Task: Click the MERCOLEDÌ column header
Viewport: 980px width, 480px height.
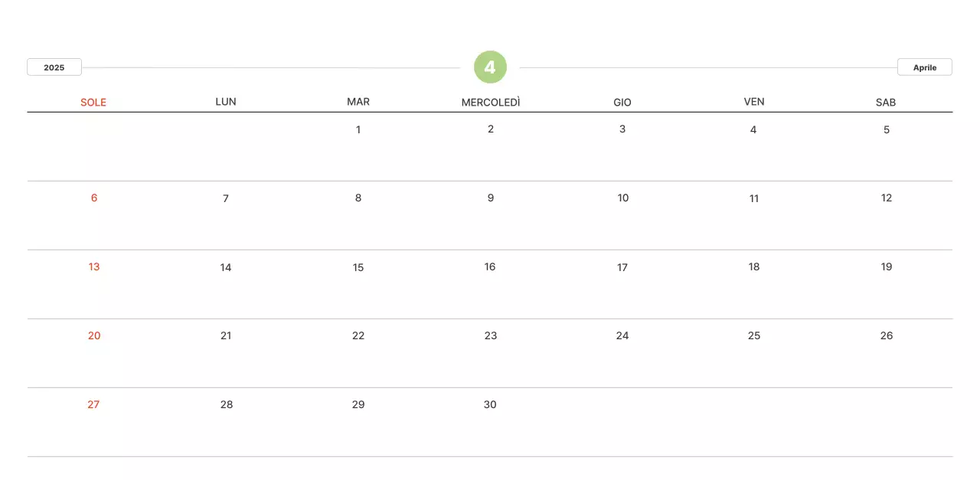Action: (x=491, y=102)
